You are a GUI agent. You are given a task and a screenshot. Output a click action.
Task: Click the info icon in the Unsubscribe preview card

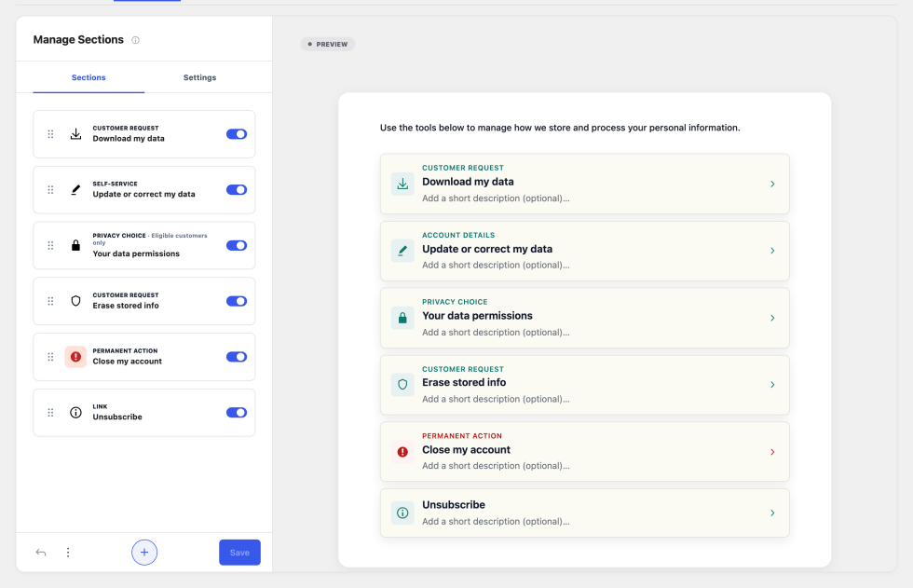tap(402, 513)
